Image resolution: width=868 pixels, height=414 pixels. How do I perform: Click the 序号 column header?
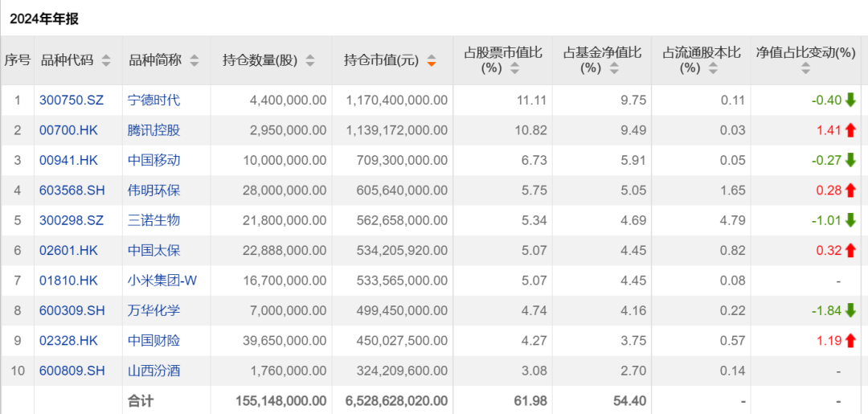[17, 60]
